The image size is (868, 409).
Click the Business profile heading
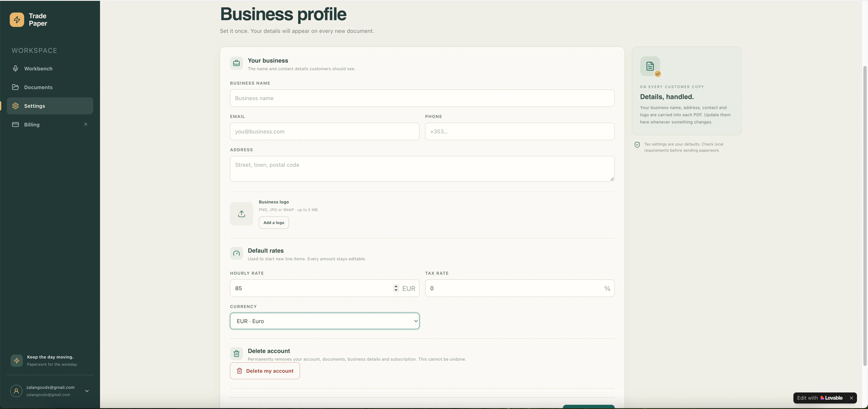click(x=283, y=14)
